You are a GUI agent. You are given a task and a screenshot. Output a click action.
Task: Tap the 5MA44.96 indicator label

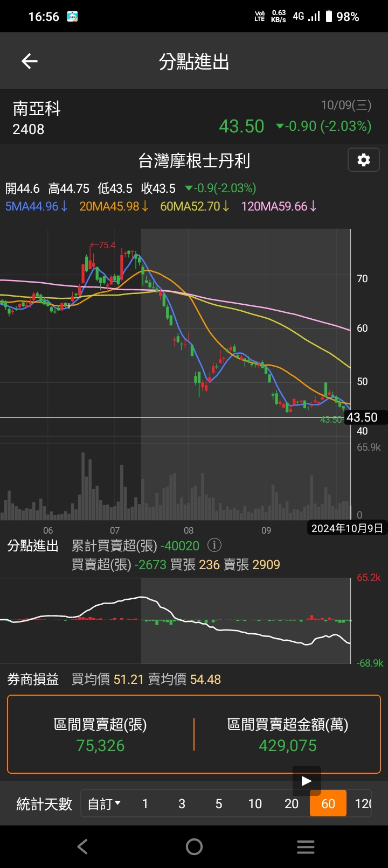point(36,206)
